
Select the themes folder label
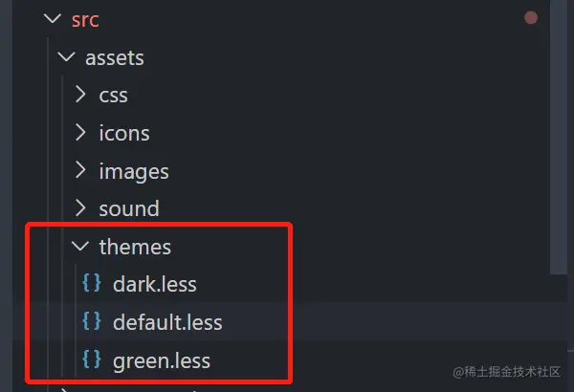[x=135, y=247]
